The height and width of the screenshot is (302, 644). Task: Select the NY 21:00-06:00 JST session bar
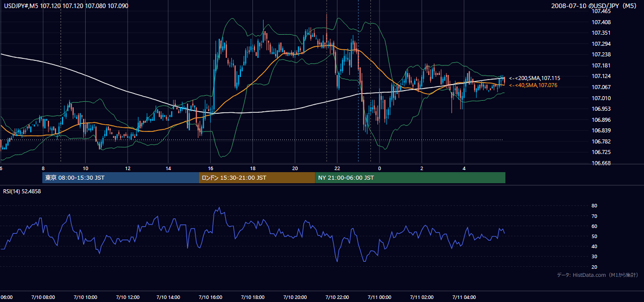click(410, 178)
